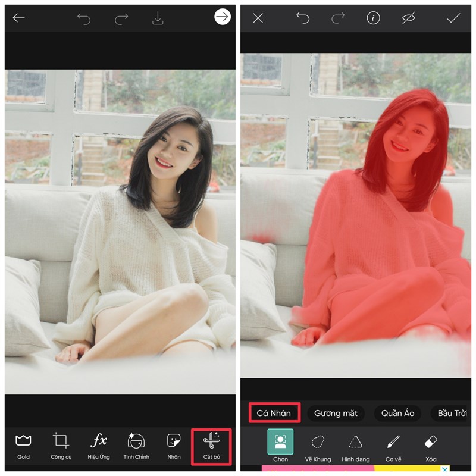
Task: Open the Gold crown option
Action: coord(23,447)
